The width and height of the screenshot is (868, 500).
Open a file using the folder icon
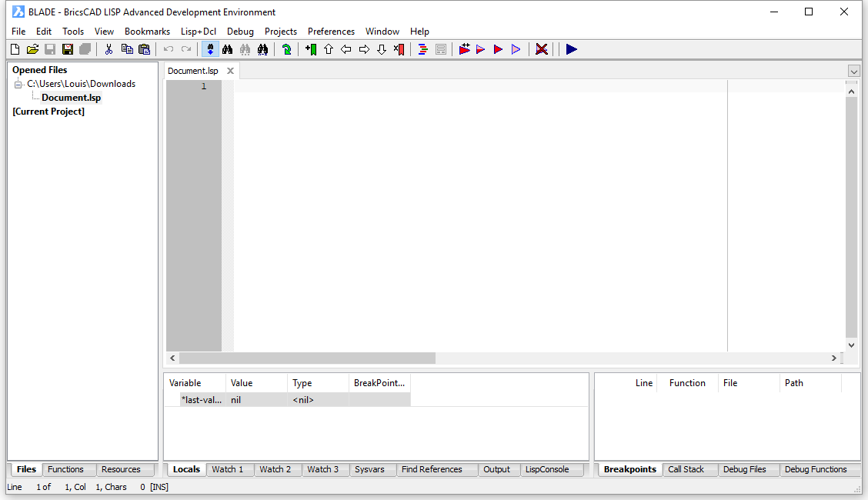click(x=32, y=50)
